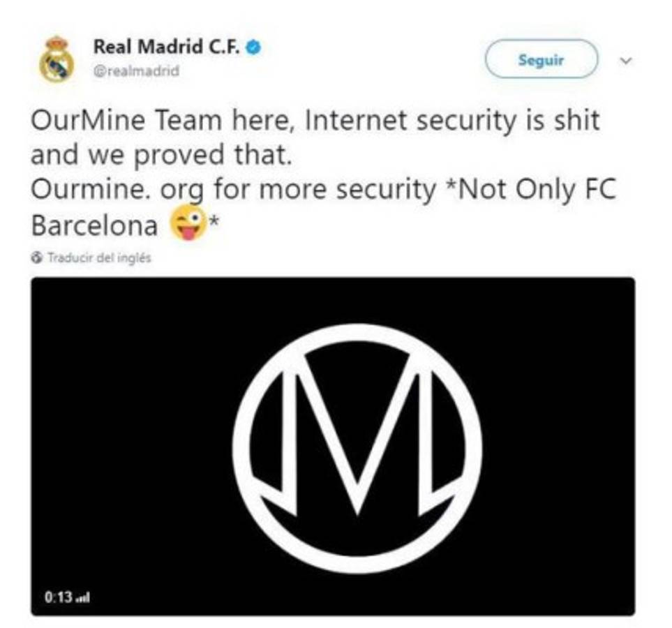
Task: Follow the account with the Seguir button
Action: [542, 59]
